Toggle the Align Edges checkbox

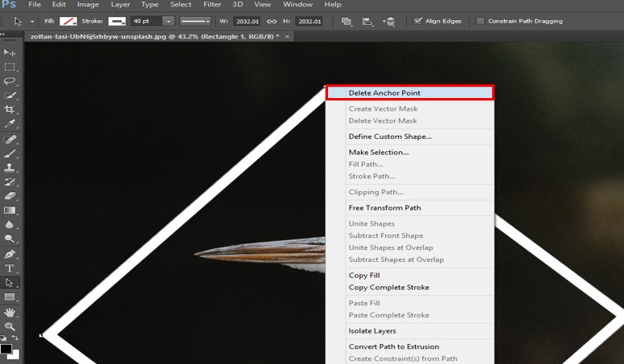(417, 21)
